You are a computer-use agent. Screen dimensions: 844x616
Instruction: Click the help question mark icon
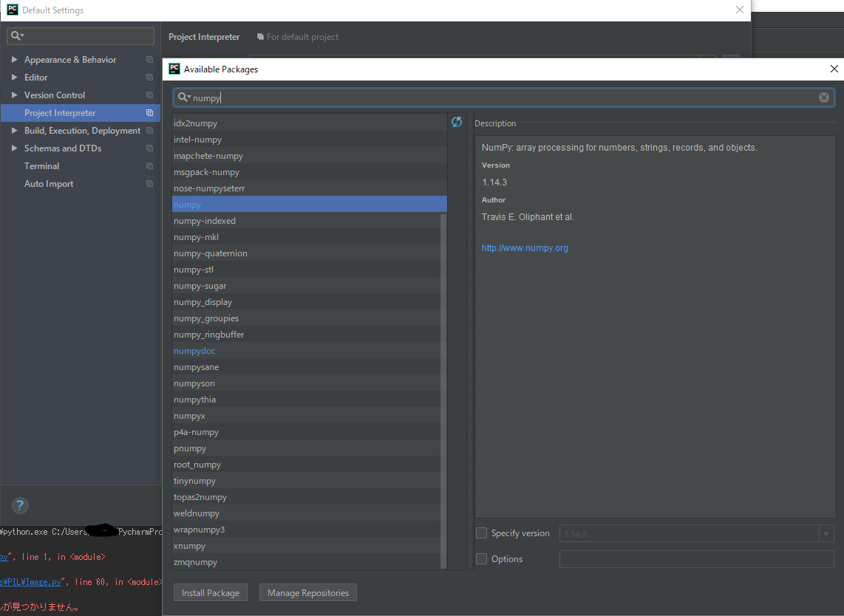point(20,506)
